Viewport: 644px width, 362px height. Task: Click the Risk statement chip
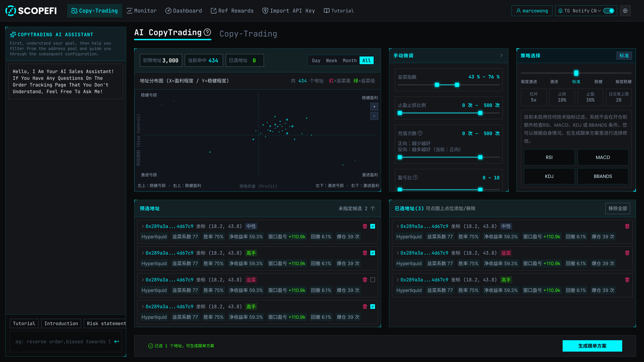[105, 323]
